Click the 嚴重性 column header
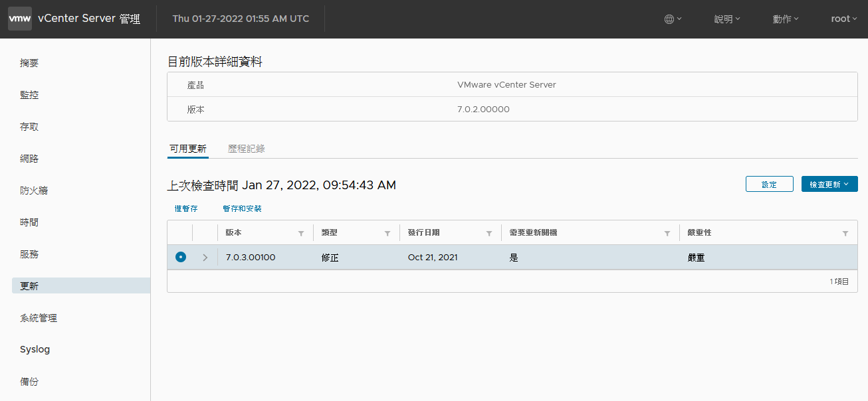 pos(700,233)
